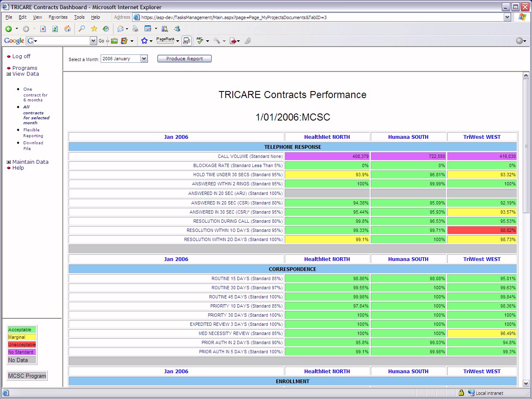Open the address bar dropdown arrow
This screenshot has width=532, height=399.
pos(507,17)
